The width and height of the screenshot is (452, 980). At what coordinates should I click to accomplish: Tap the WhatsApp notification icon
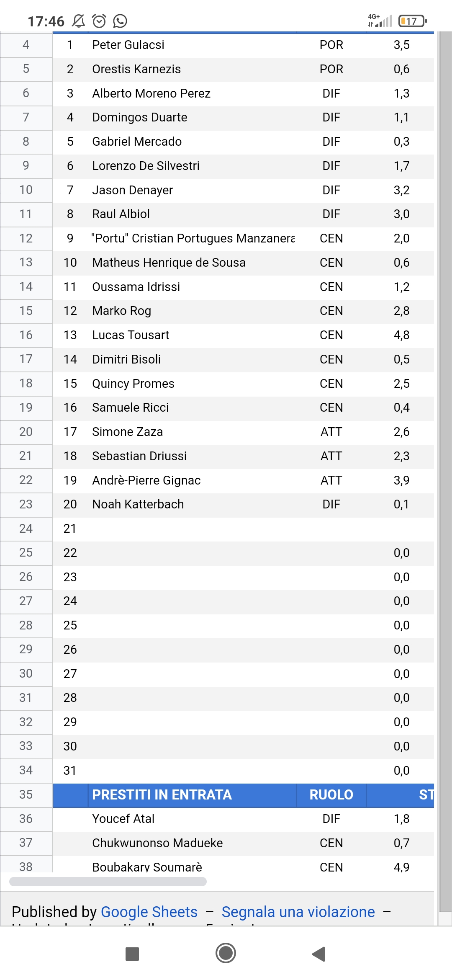pos(120,21)
